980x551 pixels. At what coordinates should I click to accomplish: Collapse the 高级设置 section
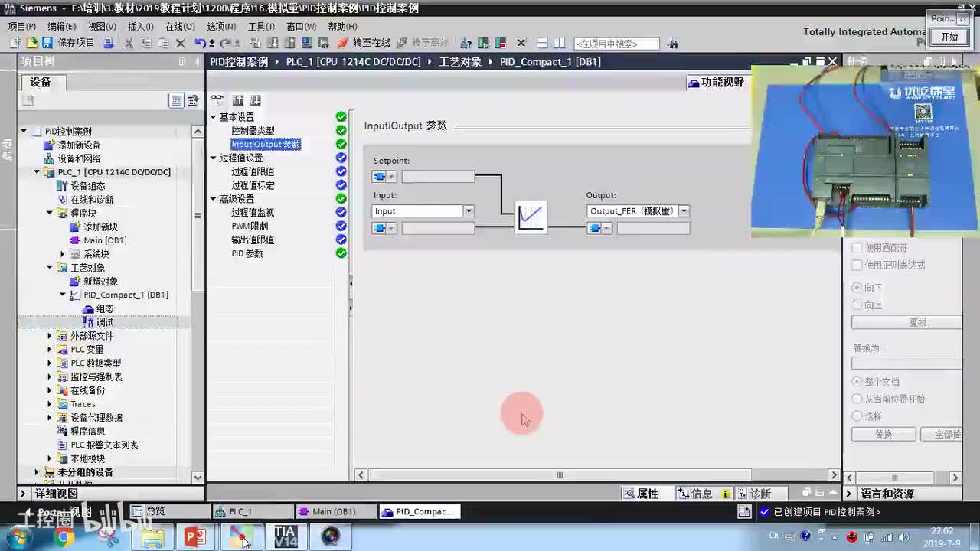[x=214, y=199]
